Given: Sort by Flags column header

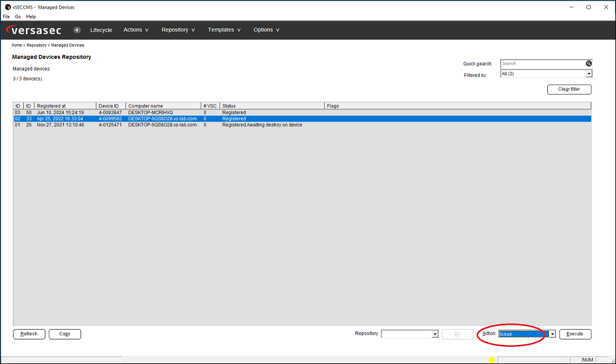Looking at the screenshot, I should tap(458, 106).
